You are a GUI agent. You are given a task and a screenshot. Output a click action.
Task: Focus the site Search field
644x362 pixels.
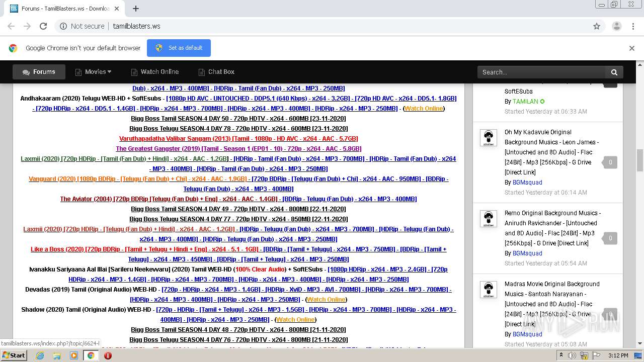tap(541, 72)
